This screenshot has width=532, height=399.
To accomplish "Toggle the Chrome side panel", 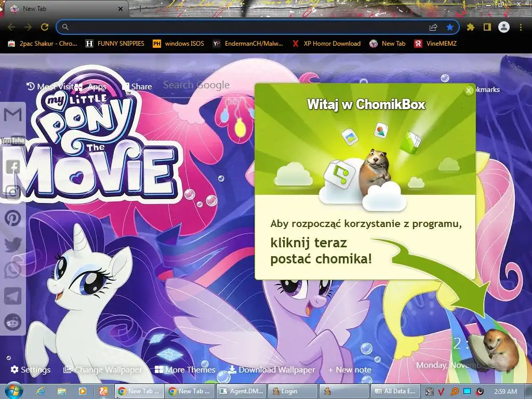I will pyautogui.click(x=487, y=27).
